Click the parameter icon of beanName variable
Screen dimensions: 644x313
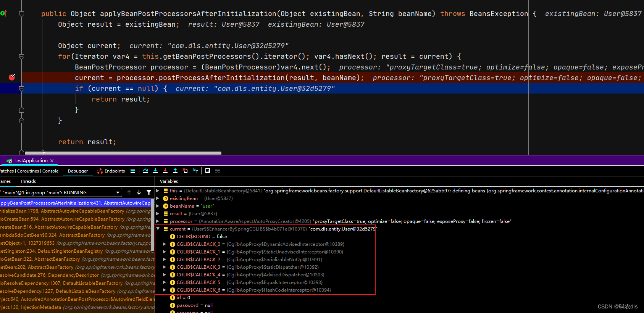[x=166, y=206]
